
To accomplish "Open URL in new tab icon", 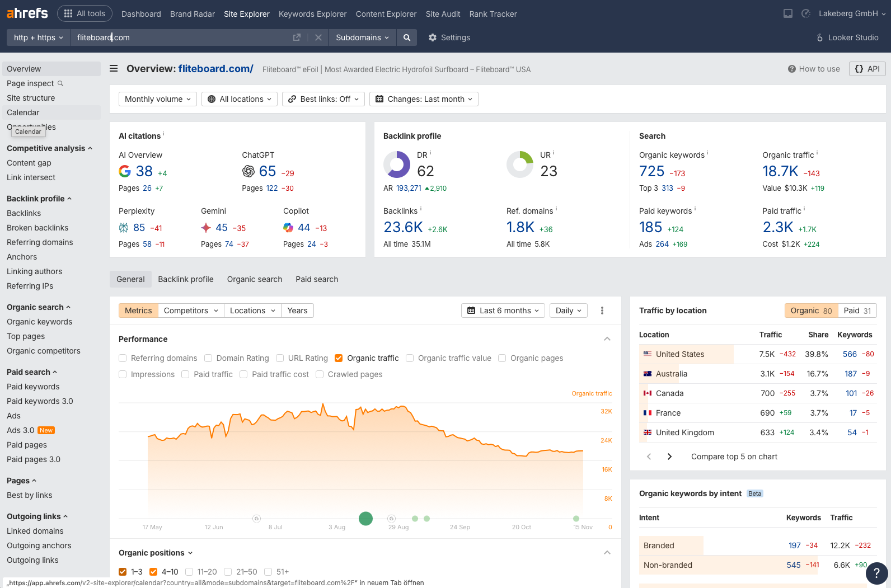I will click(x=297, y=37).
